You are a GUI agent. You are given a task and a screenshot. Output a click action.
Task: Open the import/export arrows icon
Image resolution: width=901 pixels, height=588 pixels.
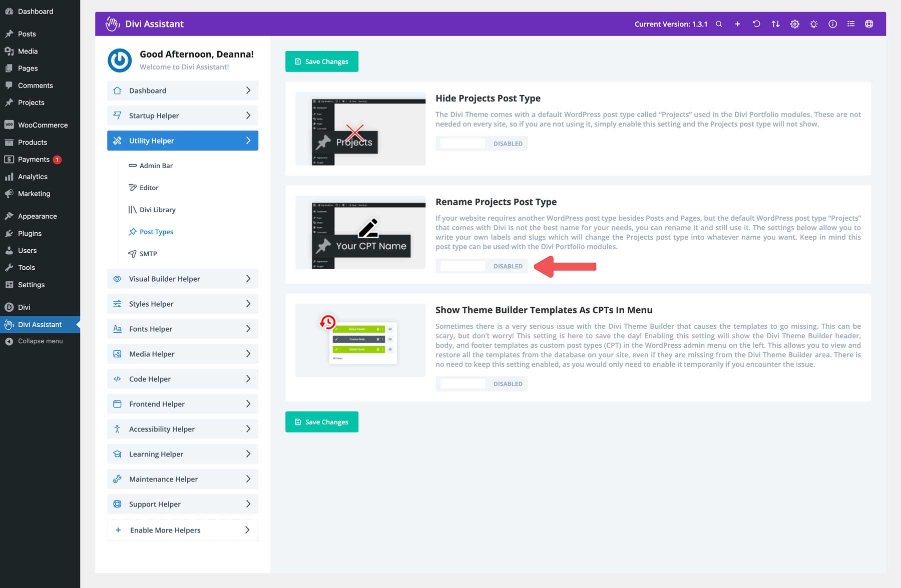pos(775,24)
